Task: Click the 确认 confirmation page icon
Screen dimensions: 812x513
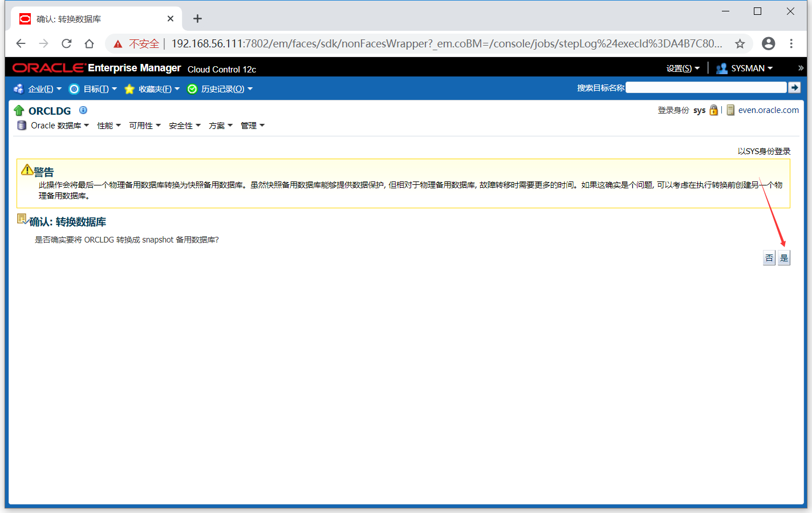Action: click(x=22, y=219)
